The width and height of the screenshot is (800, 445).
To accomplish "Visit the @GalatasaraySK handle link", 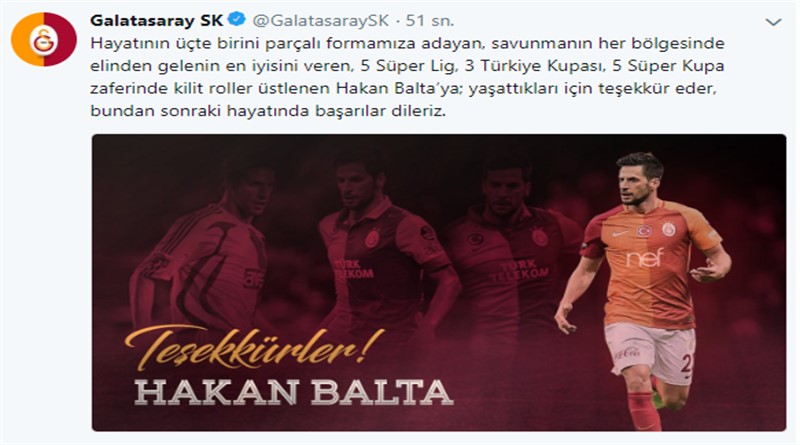I will point(320,20).
